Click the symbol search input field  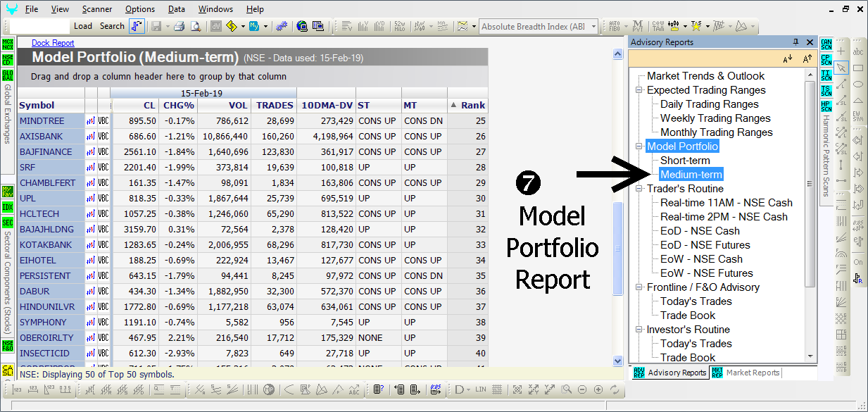point(40,26)
